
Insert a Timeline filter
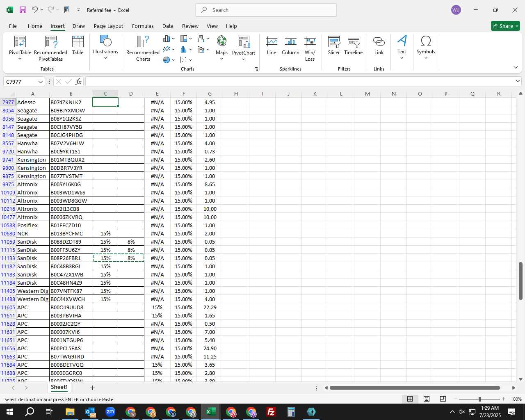[354, 45]
